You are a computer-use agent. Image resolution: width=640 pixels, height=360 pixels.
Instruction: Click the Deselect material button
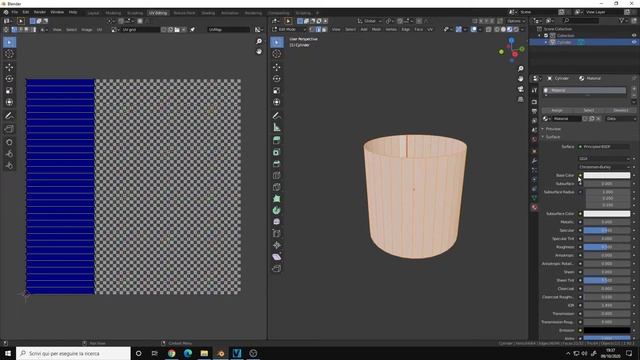(620, 110)
